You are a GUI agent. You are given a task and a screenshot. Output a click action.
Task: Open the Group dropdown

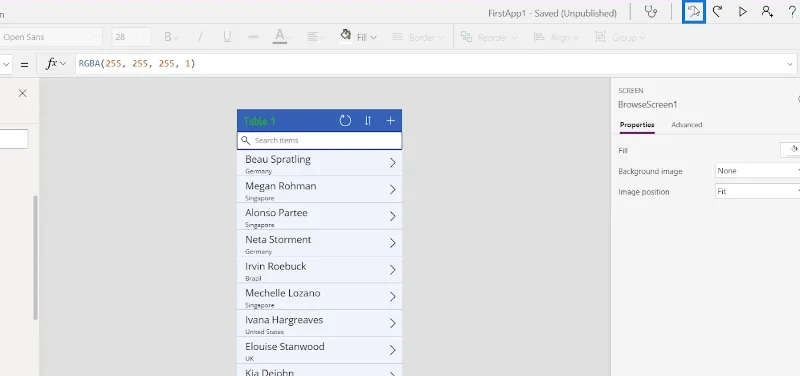point(620,37)
